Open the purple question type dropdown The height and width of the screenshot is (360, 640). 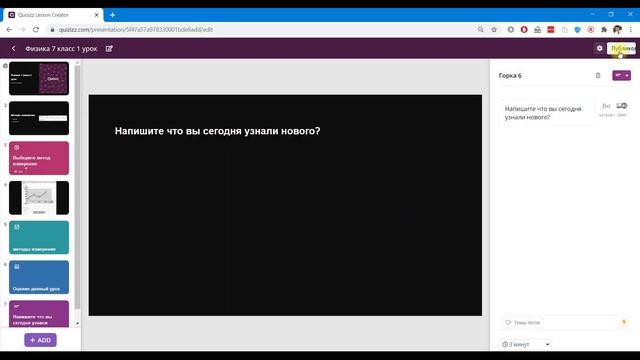621,76
